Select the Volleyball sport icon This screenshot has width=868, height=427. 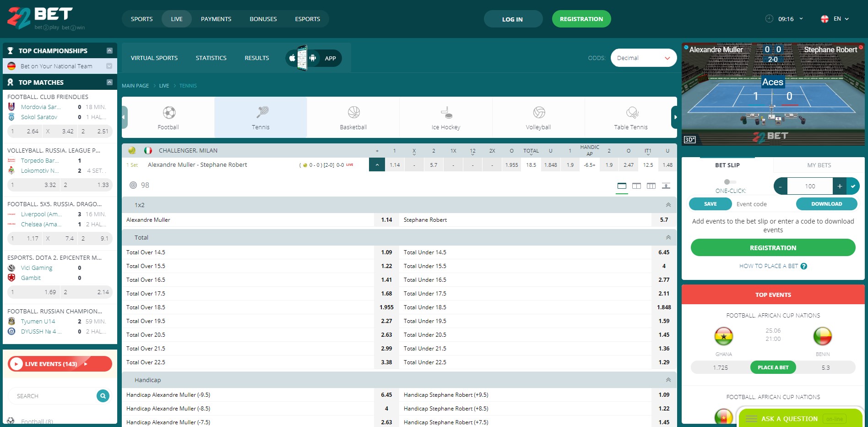point(539,112)
